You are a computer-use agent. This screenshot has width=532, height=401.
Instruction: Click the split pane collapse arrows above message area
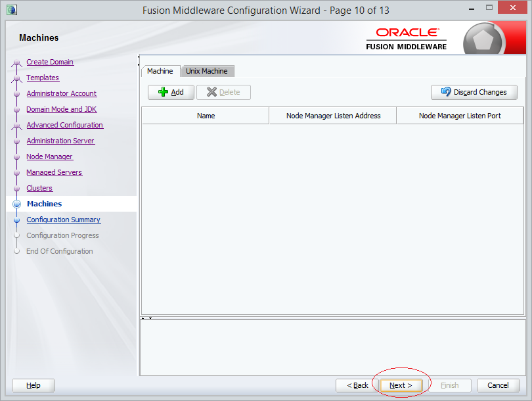tap(146, 318)
